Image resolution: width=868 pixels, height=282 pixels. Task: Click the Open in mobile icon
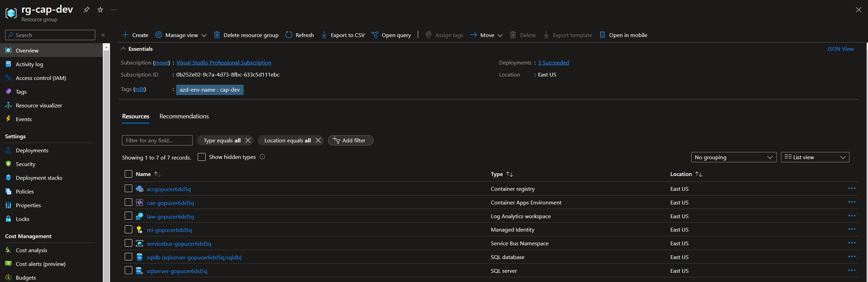coord(602,35)
